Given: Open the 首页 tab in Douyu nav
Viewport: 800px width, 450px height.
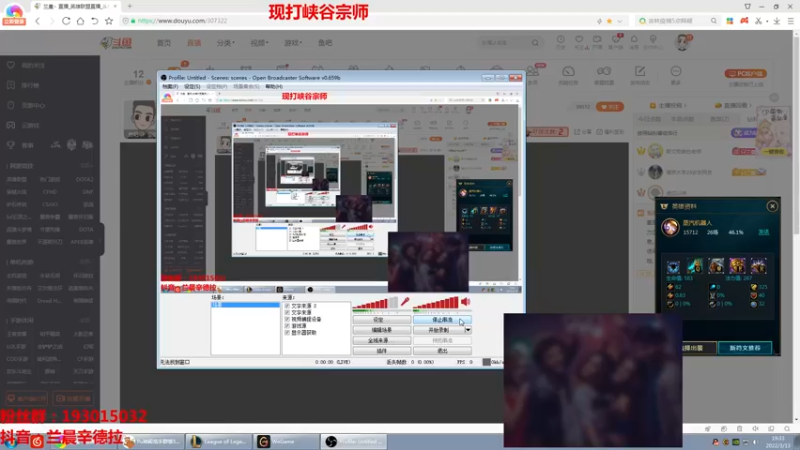Looking at the screenshot, I should coord(164,43).
